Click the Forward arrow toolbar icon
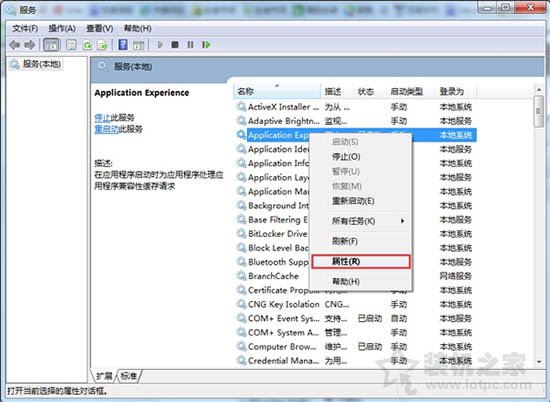 pyautogui.click(x=30, y=45)
